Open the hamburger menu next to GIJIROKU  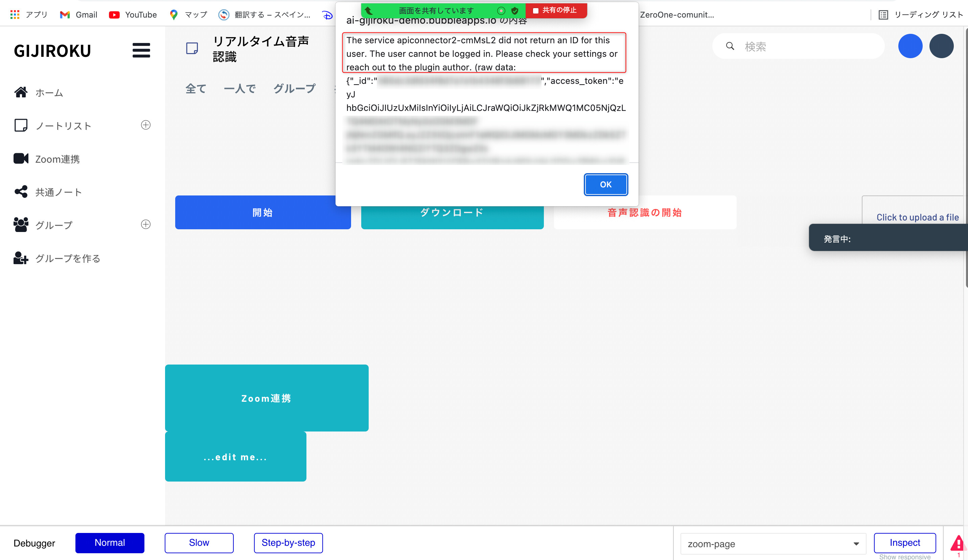click(141, 50)
